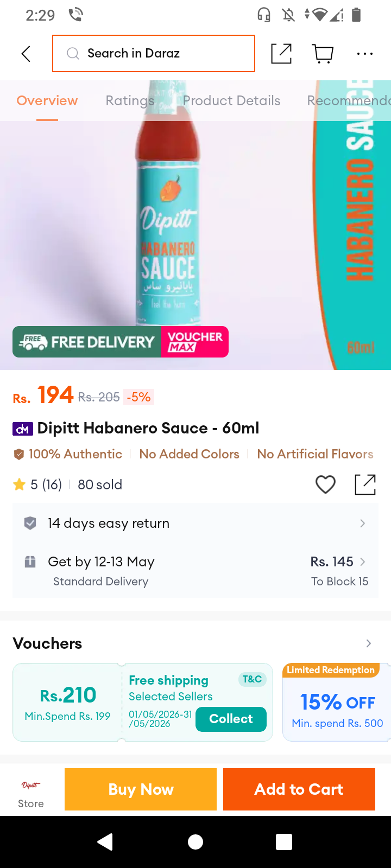
Task: Open the three-dot more options menu
Action: point(365,54)
